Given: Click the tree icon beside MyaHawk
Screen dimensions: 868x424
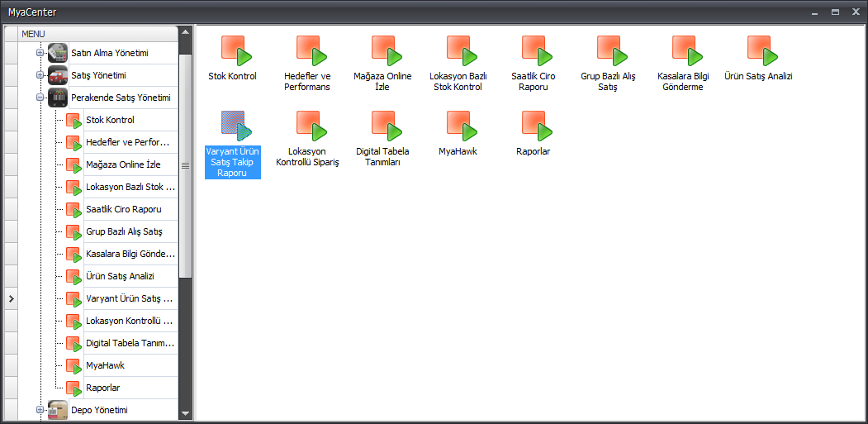Looking at the screenshot, I should click(x=74, y=366).
